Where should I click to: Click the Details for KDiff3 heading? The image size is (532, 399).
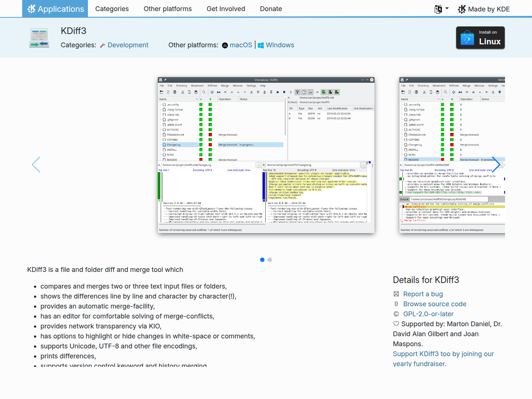coord(426,280)
